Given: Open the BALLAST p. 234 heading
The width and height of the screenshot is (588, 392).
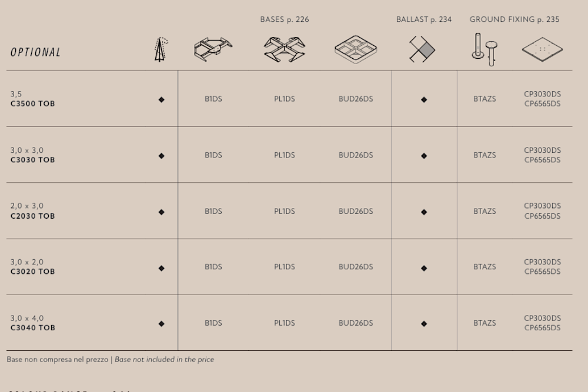Looking at the screenshot, I should pyautogui.click(x=424, y=19).
